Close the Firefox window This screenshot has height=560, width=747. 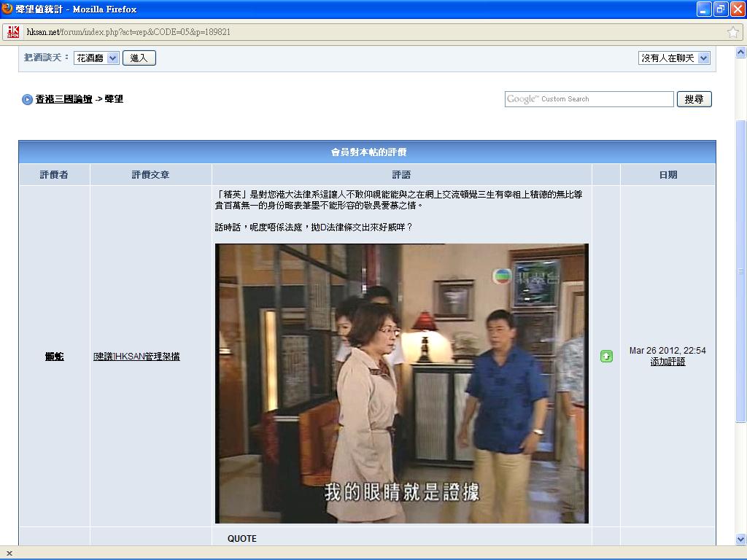tap(738, 9)
